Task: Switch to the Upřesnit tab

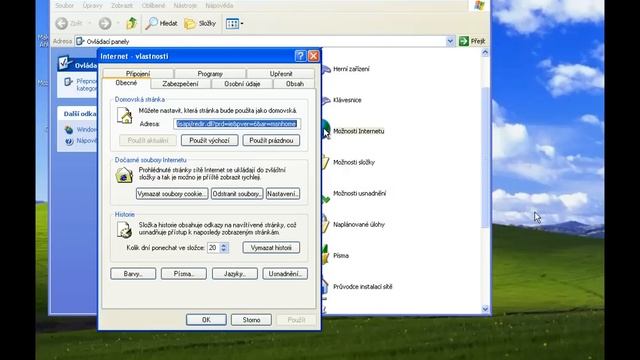Action: point(281,73)
